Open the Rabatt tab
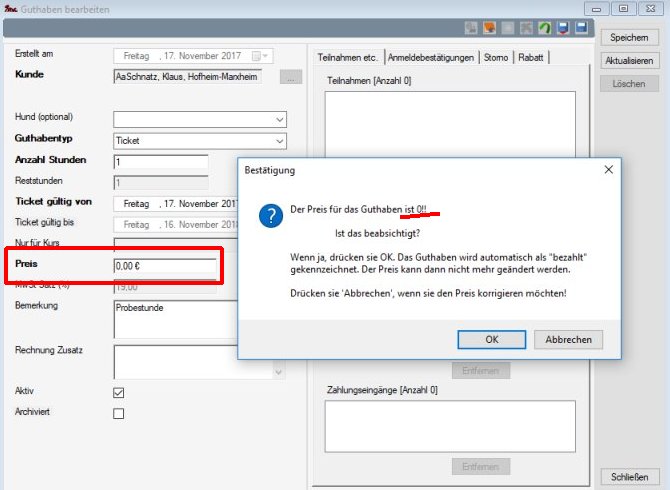Viewport: 670px width, 490px height. tap(533, 57)
